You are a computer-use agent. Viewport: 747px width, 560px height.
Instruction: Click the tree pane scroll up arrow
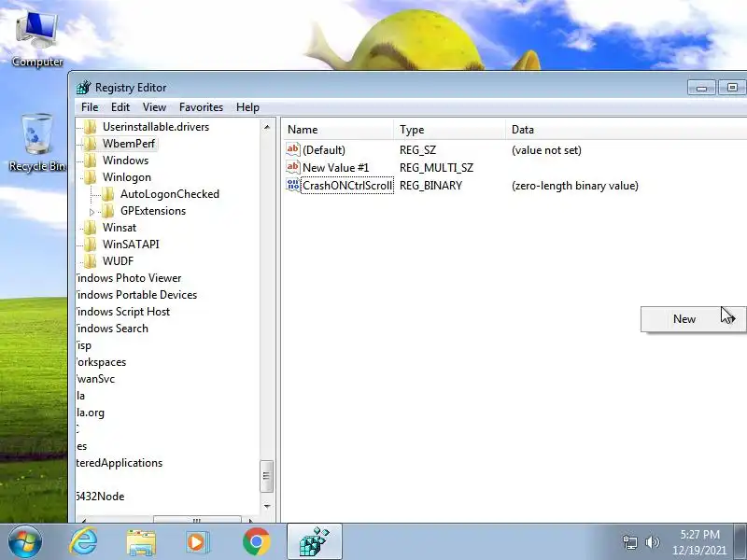[267, 127]
